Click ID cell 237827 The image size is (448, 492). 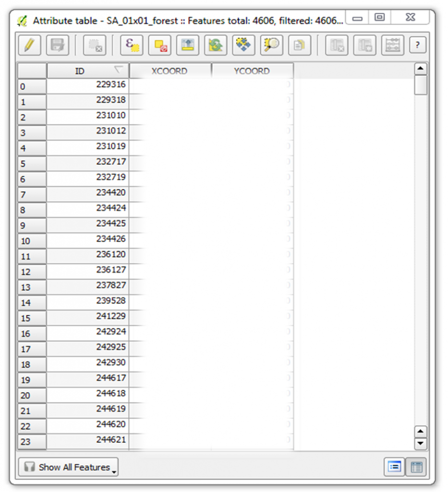pyautogui.click(x=88, y=287)
